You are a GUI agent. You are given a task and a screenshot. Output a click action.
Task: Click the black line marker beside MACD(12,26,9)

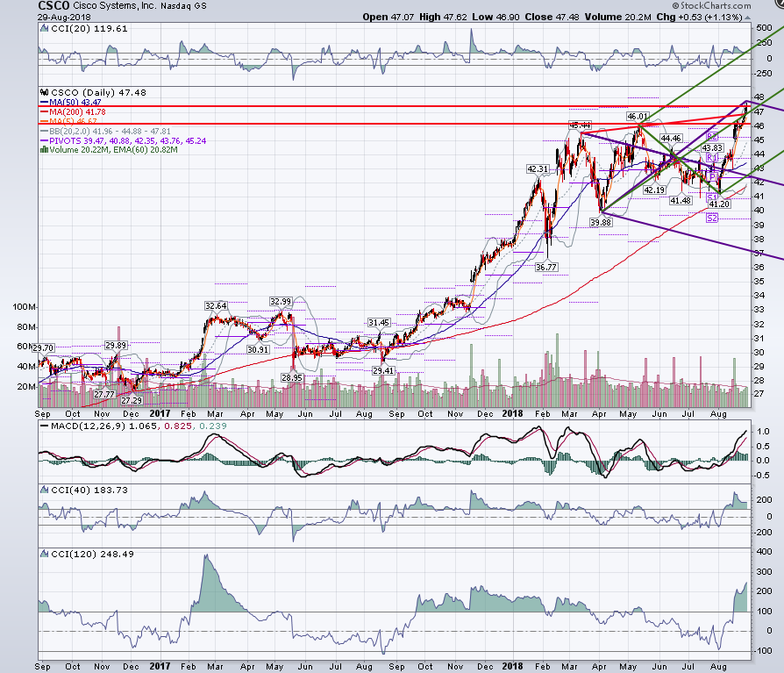(44, 426)
